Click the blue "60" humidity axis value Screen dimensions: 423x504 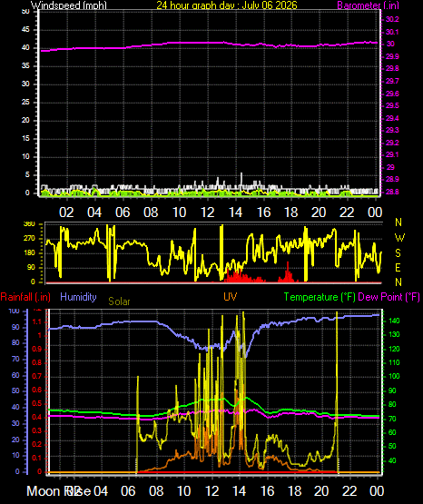coord(15,375)
